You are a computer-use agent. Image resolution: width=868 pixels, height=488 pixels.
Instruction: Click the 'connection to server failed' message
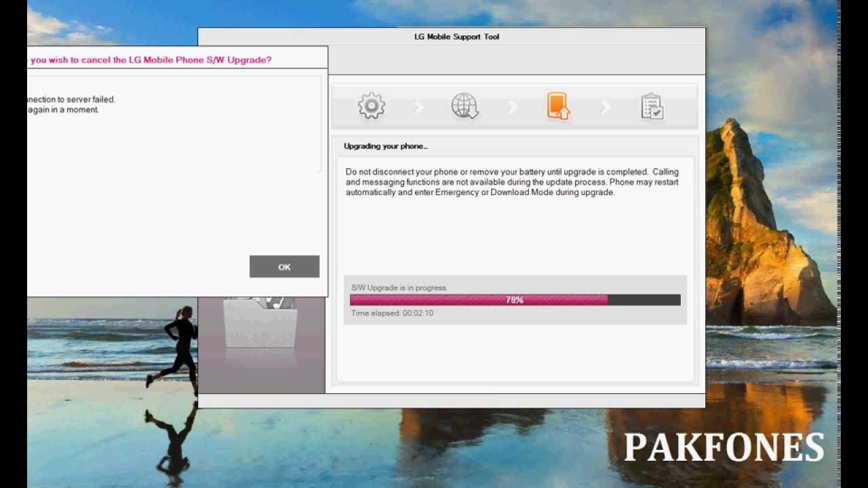tap(71, 99)
